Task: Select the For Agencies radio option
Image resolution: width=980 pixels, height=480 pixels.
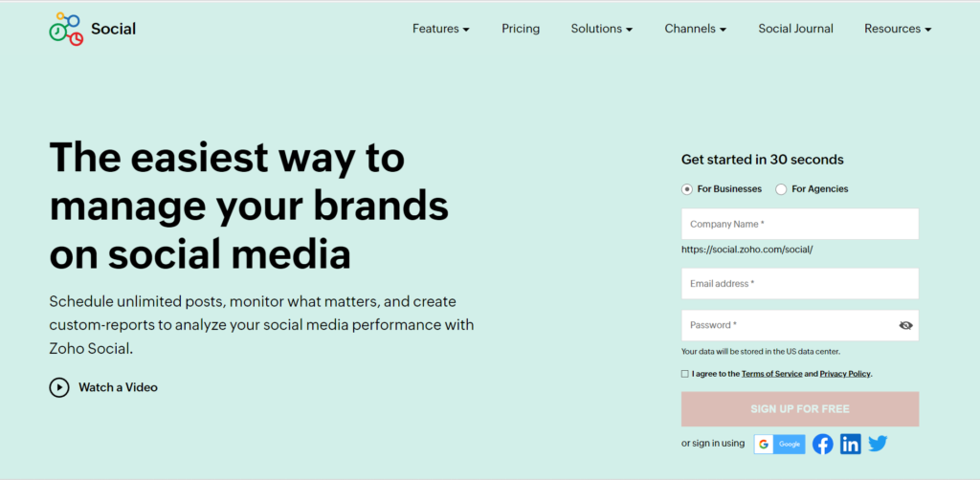Action: [781, 189]
